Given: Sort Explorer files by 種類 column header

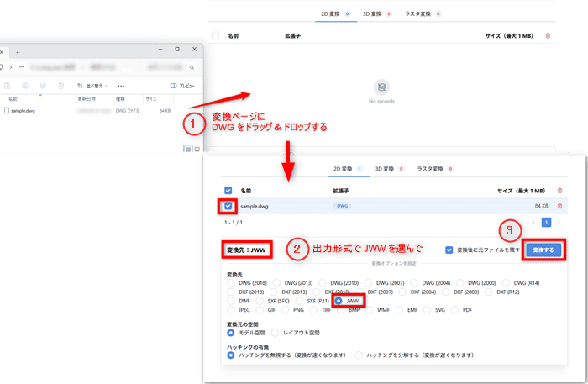Looking at the screenshot, I should pyautogui.click(x=120, y=99).
